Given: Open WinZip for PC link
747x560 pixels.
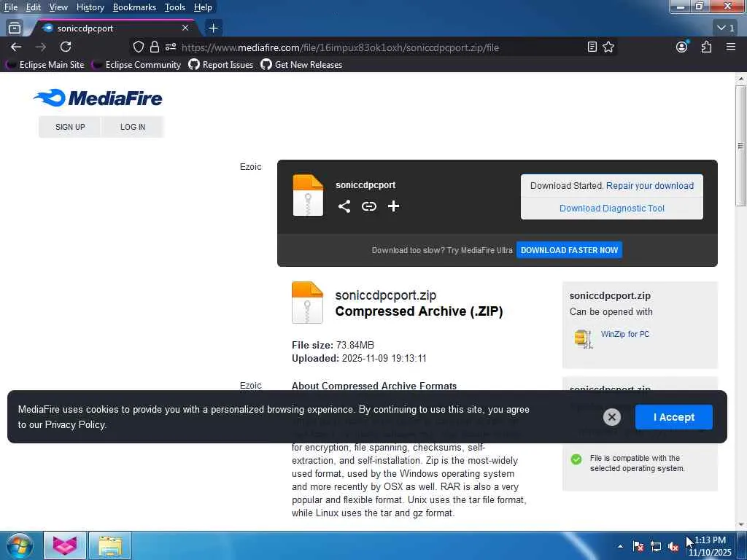Looking at the screenshot, I should point(625,334).
